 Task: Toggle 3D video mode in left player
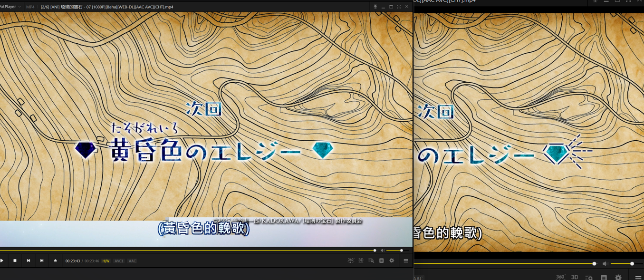point(361,261)
